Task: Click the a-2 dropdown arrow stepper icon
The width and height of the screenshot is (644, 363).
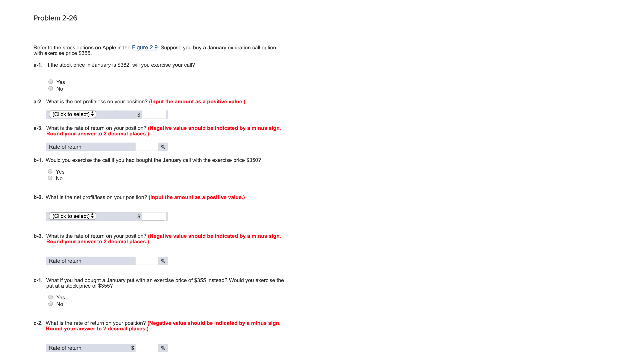Action: 93,114
